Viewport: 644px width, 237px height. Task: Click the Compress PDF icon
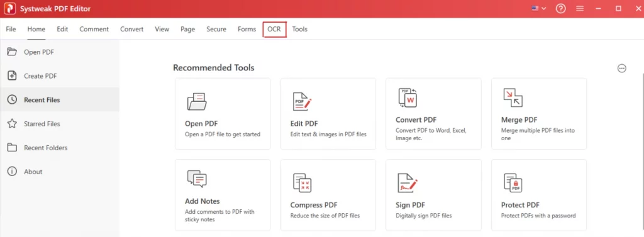pyautogui.click(x=303, y=183)
